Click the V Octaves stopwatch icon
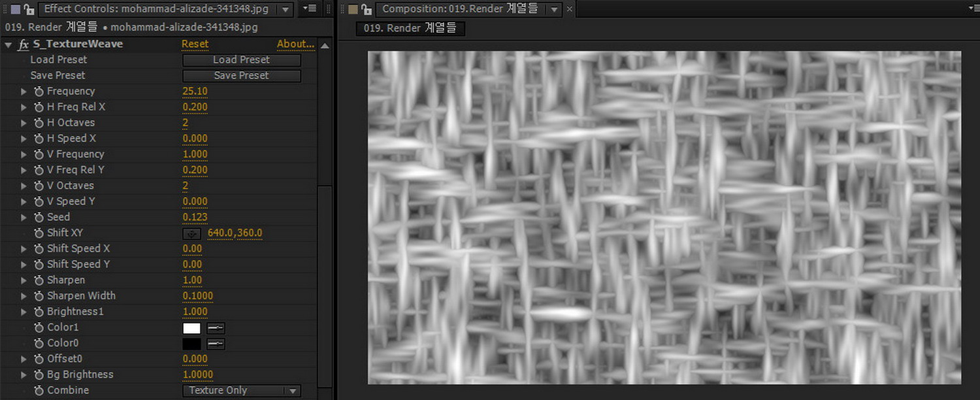980x400 pixels. (39, 186)
